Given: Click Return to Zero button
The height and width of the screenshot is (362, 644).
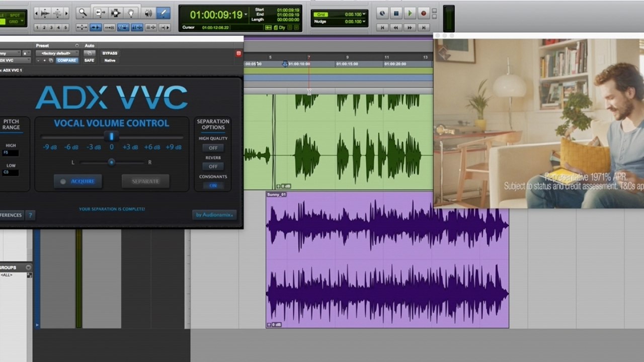Looking at the screenshot, I should click(x=383, y=27).
